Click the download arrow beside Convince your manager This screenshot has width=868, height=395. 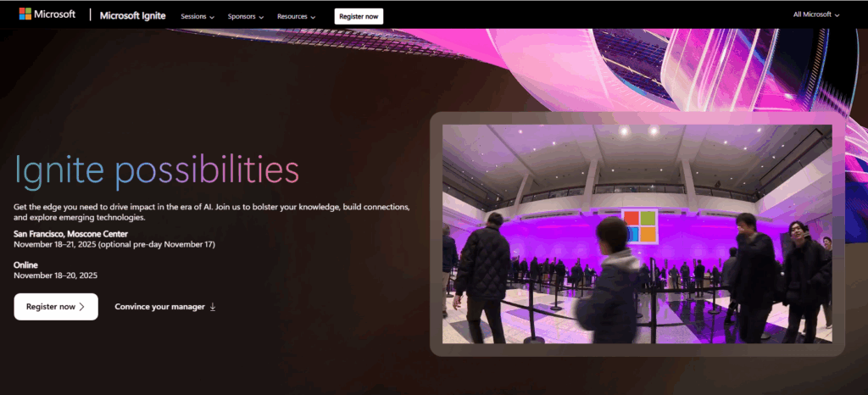tap(213, 307)
